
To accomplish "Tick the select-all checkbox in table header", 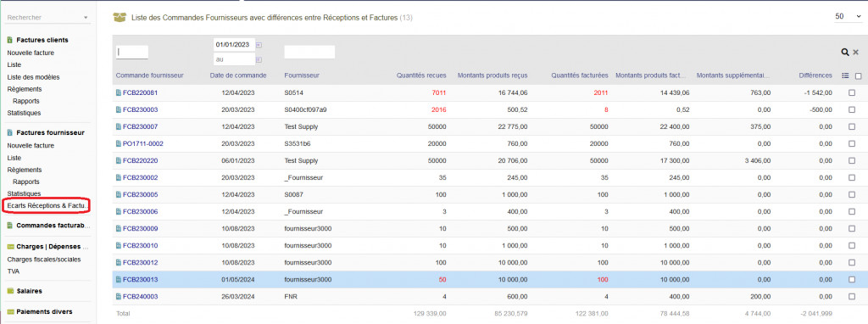I will coord(858,75).
